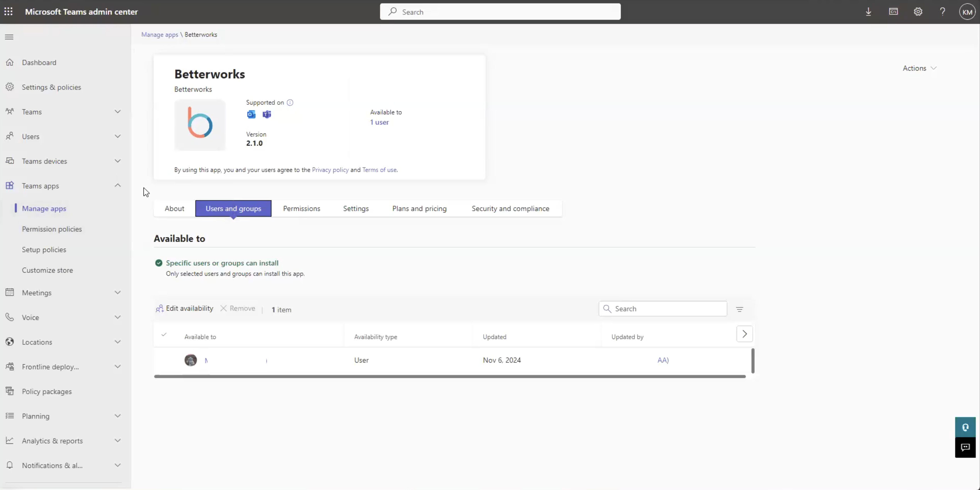The height and width of the screenshot is (490, 980).
Task: Open the settings gear in header
Action: (918, 12)
